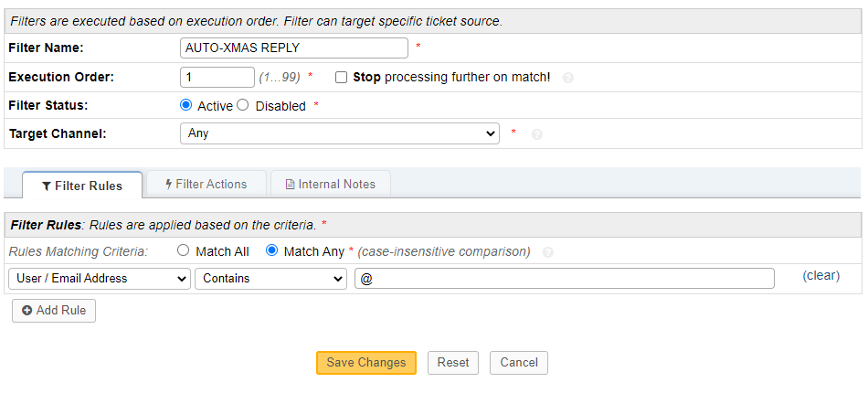Viewport: 868px width, 404px height.
Task: Click the document icon on Internal Notes tab
Action: (x=290, y=185)
